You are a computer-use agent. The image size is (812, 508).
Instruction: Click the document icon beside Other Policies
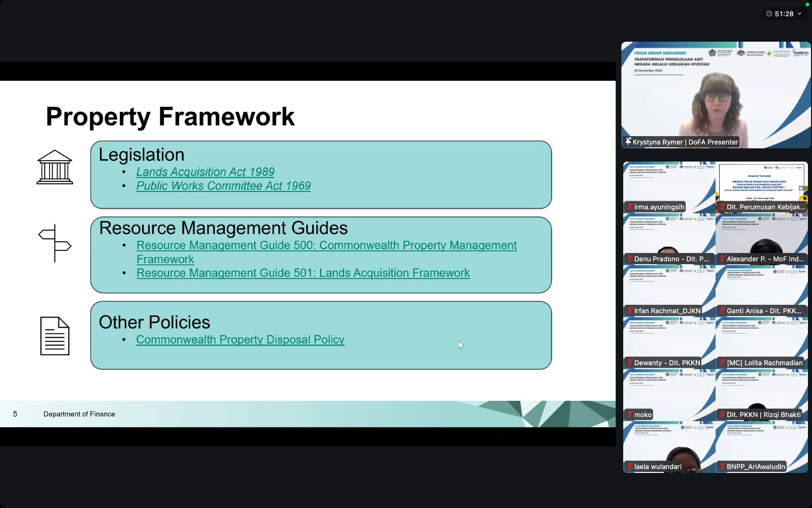tap(55, 336)
